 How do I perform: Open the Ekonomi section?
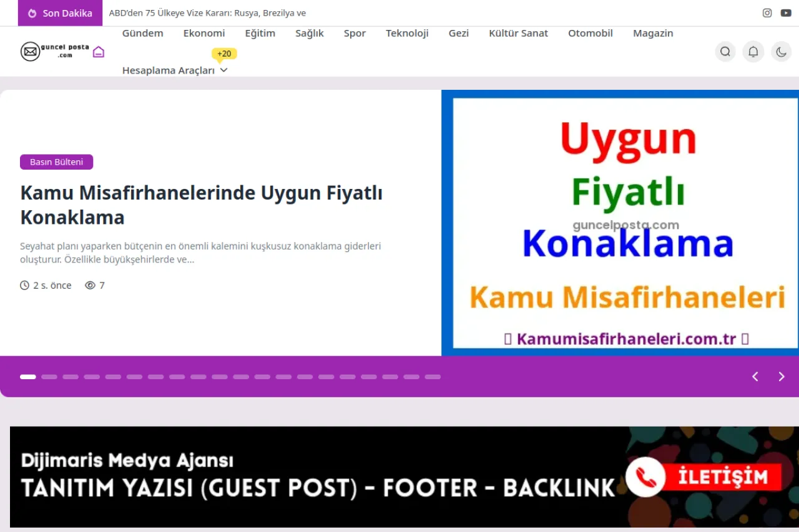point(204,33)
